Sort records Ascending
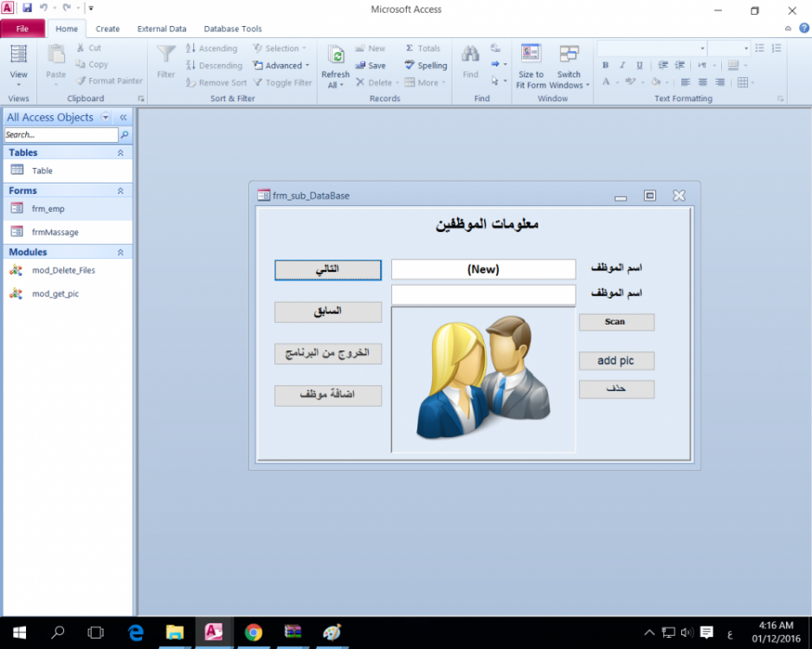Image resolution: width=812 pixels, height=649 pixels. click(x=211, y=48)
